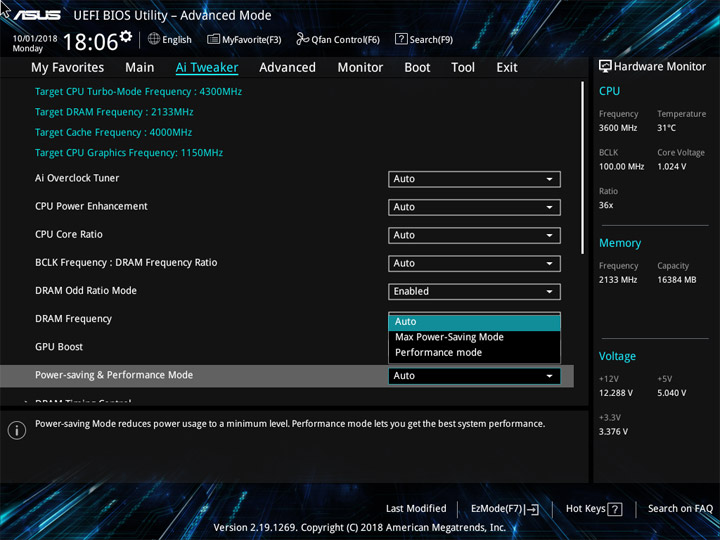Open the Exit tab
The width and height of the screenshot is (720, 540).
[x=507, y=68]
